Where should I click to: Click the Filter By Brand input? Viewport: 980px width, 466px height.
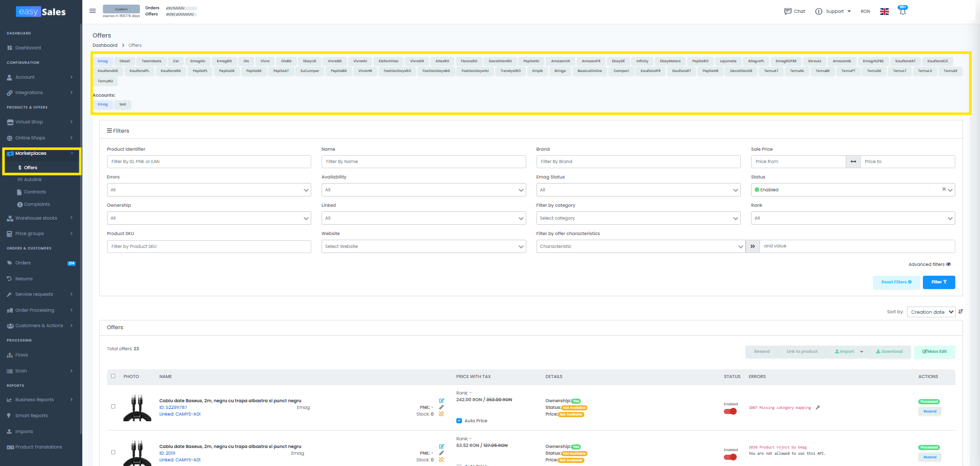[638, 162]
